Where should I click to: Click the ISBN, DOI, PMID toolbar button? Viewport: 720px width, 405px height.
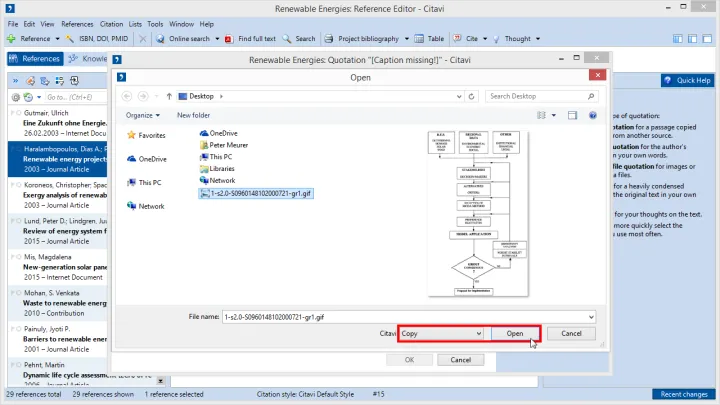[97, 39]
